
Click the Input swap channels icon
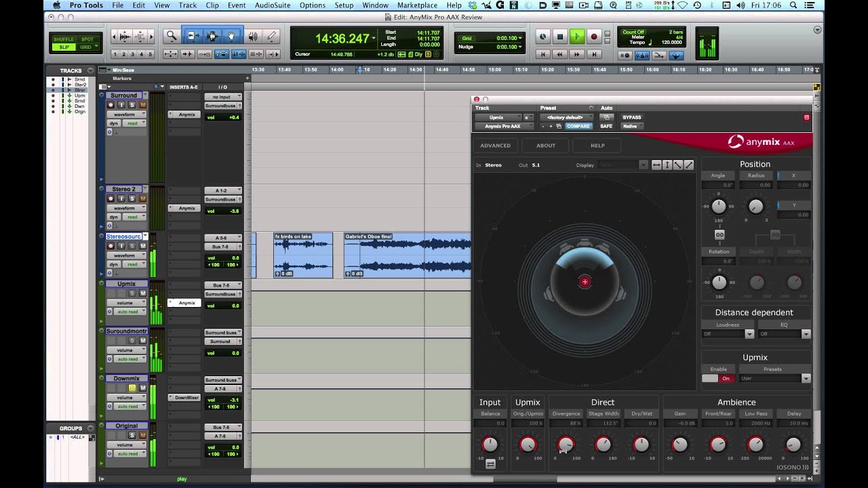(490, 464)
